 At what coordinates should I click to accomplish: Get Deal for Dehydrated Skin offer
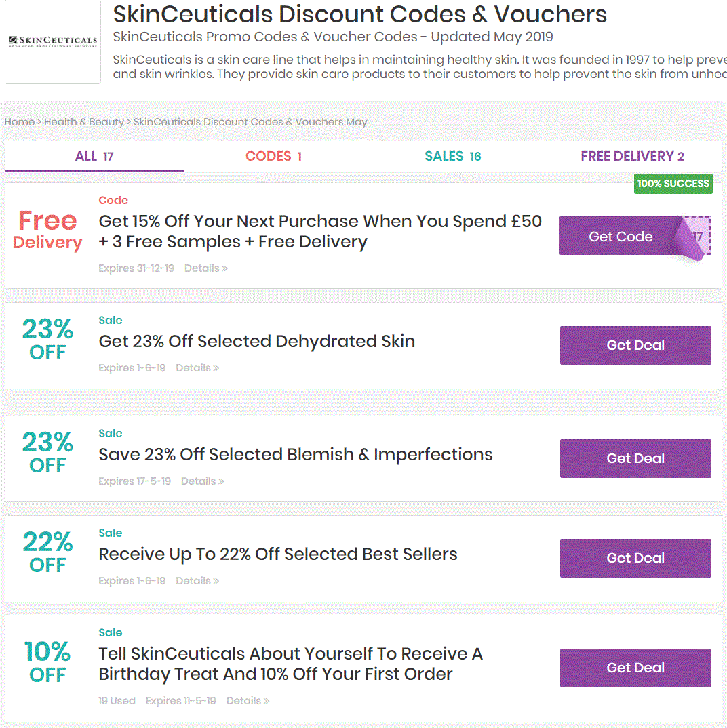pyautogui.click(x=635, y=345)
